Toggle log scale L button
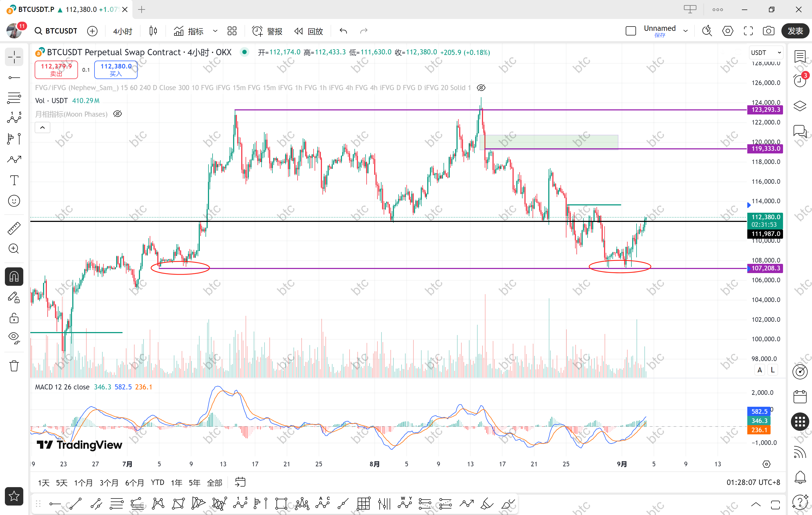The image size is (812, 515). tap(772, 370)
